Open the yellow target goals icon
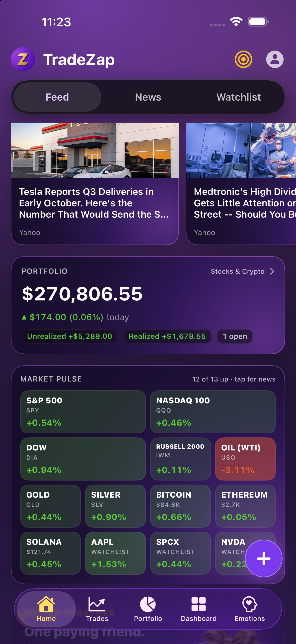The height and width of the screenshot is (644, 296). click(x=243, y=59)
